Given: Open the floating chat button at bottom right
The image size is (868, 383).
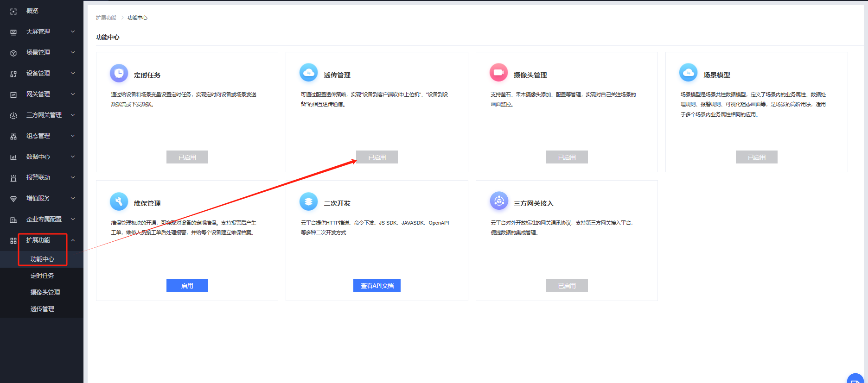Looking at the screenshot, I should pos(855,379).
